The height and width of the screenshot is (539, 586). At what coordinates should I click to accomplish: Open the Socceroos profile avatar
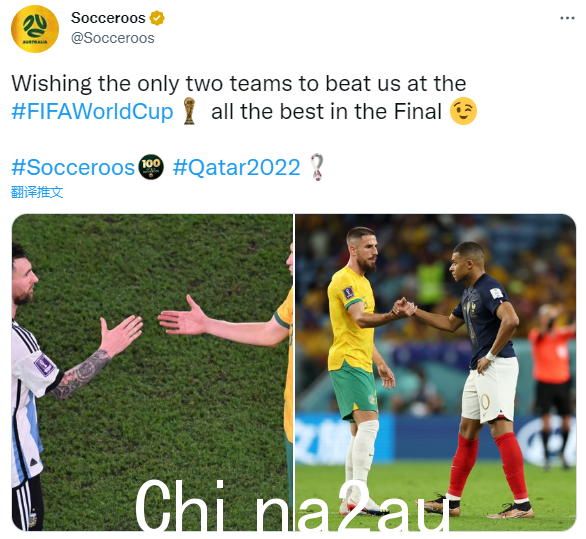(35, 29)
